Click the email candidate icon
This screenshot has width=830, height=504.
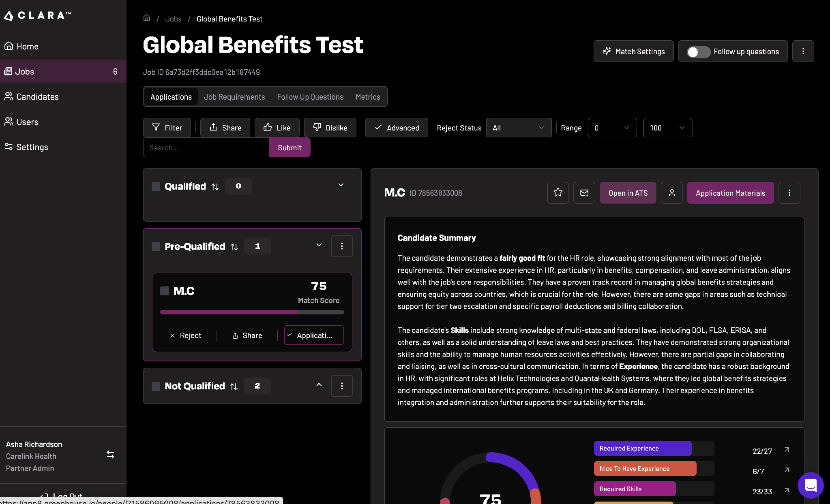[584, 193]
